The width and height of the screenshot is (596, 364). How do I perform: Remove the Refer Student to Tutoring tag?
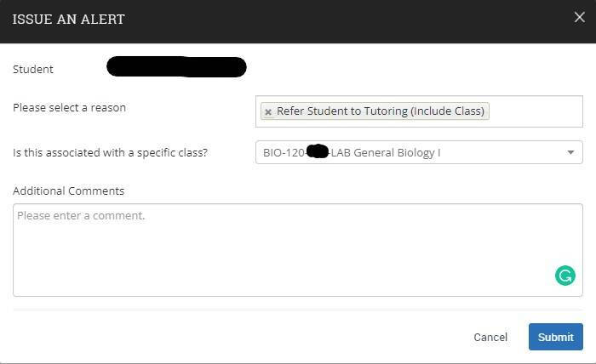point(268,112)
